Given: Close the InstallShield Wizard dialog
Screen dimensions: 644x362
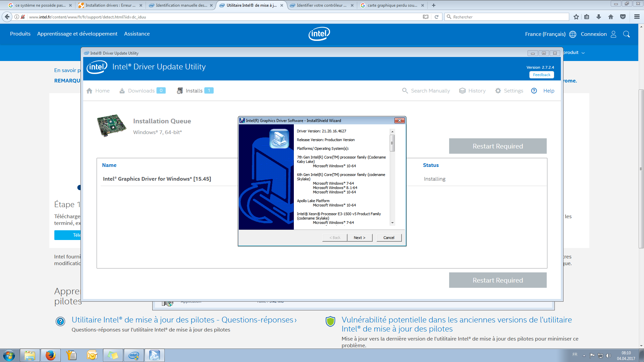Looking at the screenshot, I should point(399,121).
